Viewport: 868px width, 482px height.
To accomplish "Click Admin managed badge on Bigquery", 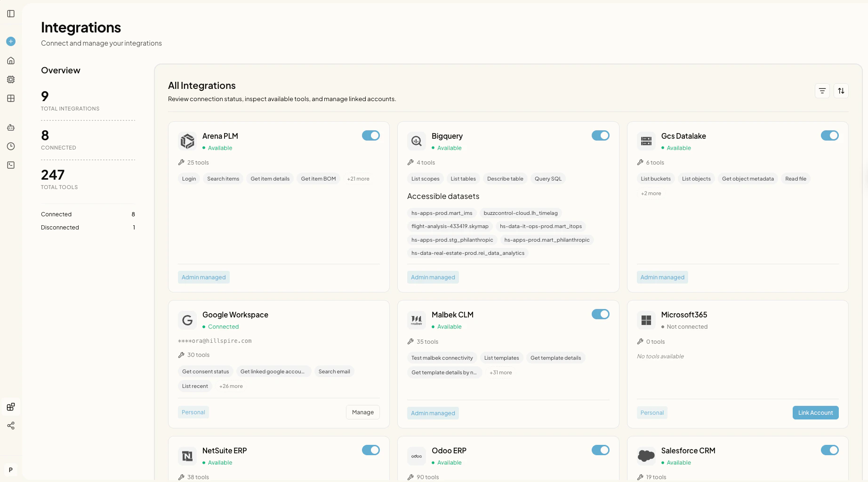I will [x=433, y=277].
